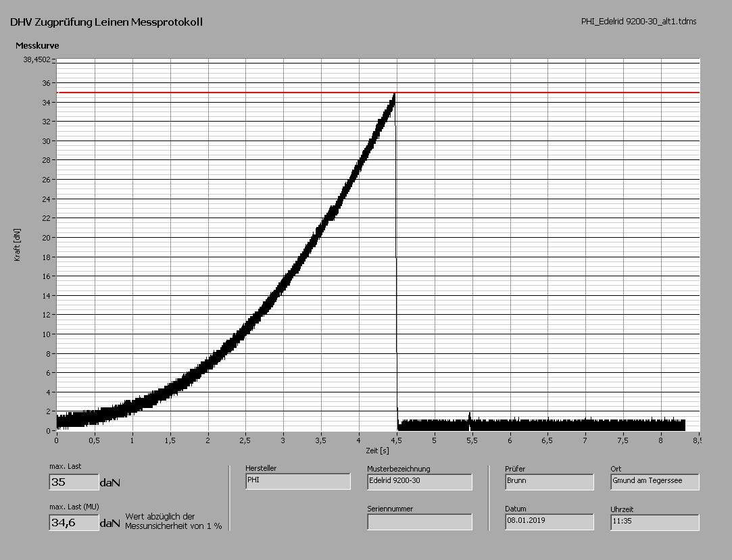
Task: Select the max. Last (MU) field showing 34,6
Action: (x=74, y=522)
